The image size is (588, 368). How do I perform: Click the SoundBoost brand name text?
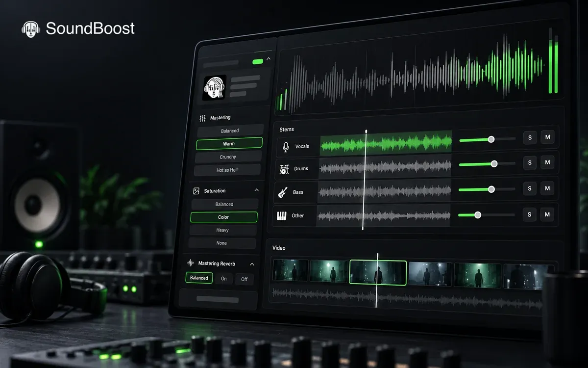click(90, 28)
